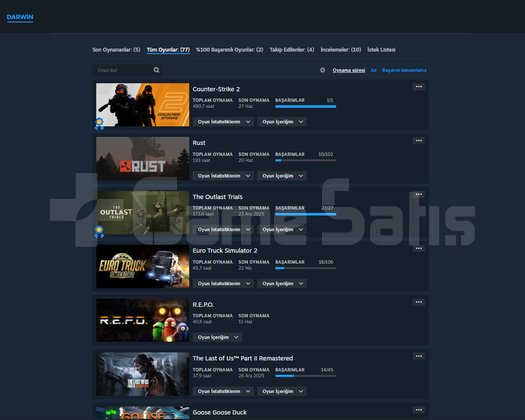Expand The Outlast Trials Oyun İçeriğim dropdown
This screenshot has width=525, height=420.
(x=282, y=229)
